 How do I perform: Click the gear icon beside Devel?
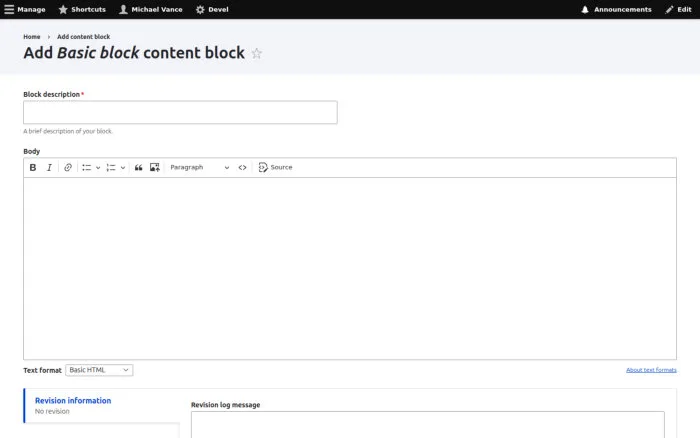(x=200, y=9)
